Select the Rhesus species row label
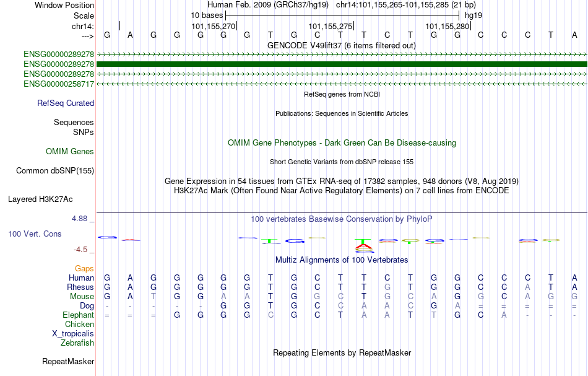588x376 pixels. (80, 287)
